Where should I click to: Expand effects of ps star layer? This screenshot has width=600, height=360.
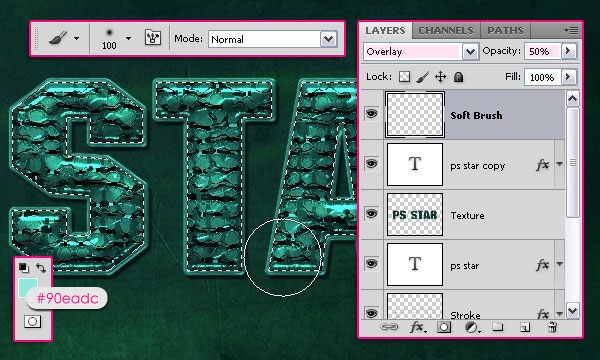(559, 264)
